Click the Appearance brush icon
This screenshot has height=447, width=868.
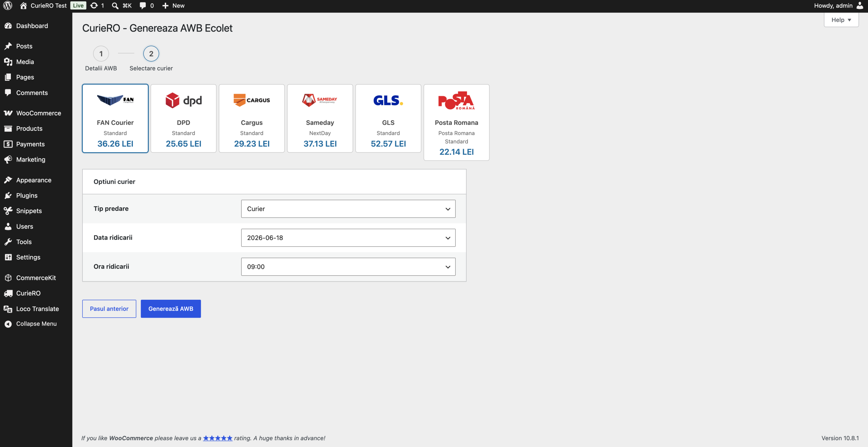coord(8,180)
